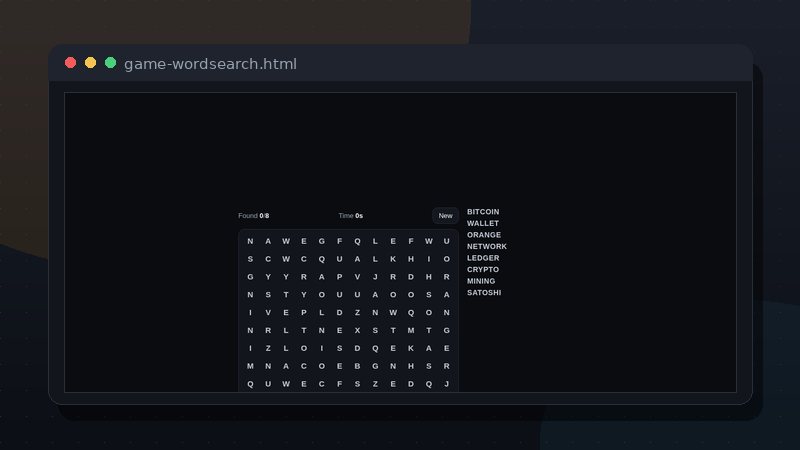Click letter S starting the SCWCQU row
This screenshot has width=800, height=450.
pos(250,259)
